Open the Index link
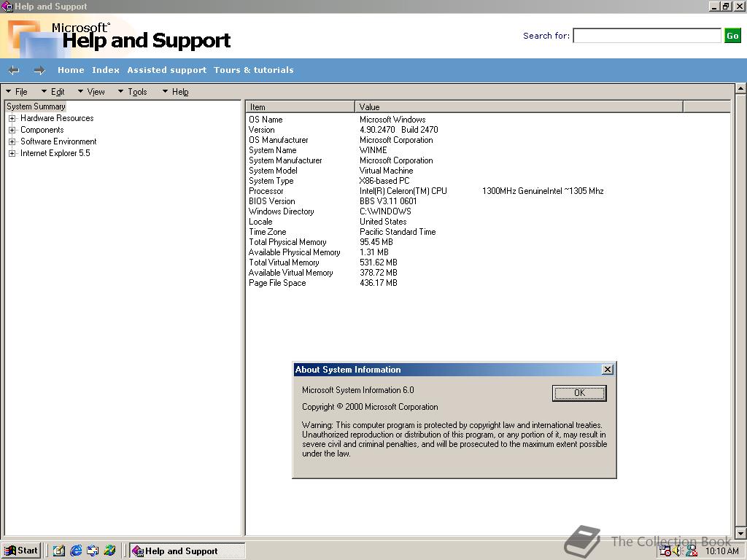Image resolution: width=747 pixels, height=560 pixels. 106,70
